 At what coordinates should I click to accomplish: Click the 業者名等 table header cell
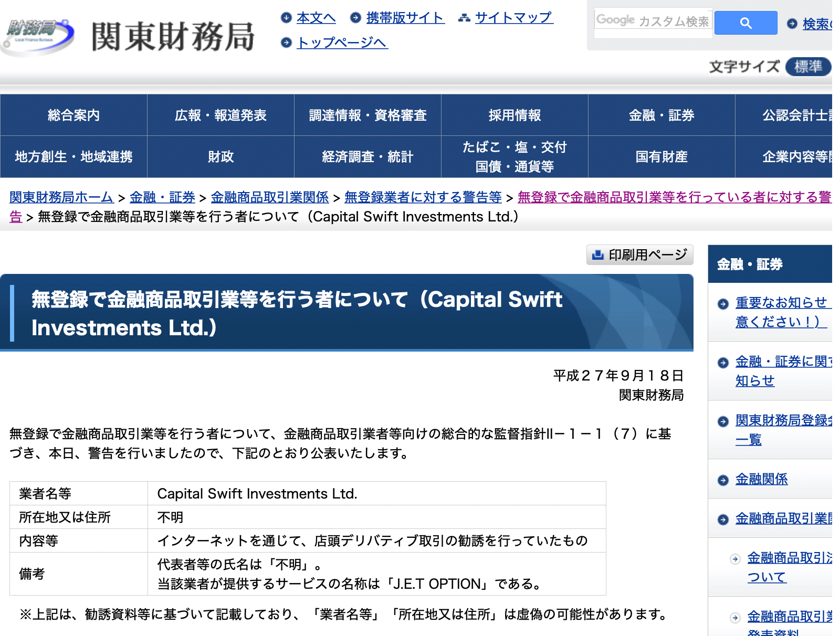point(79,493)
